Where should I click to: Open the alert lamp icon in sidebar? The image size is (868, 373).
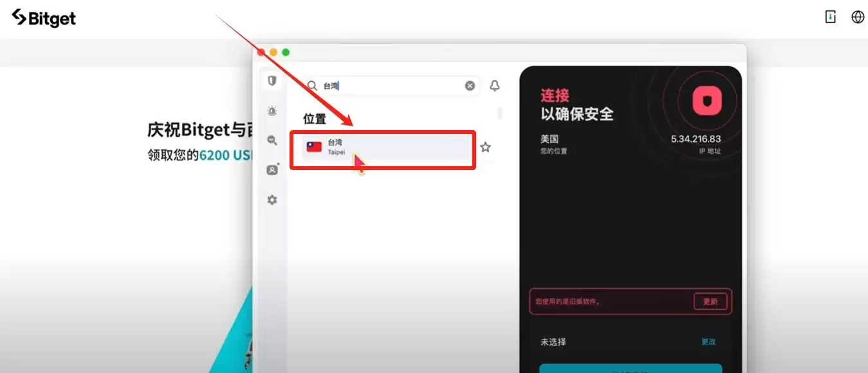coord(272,111)
